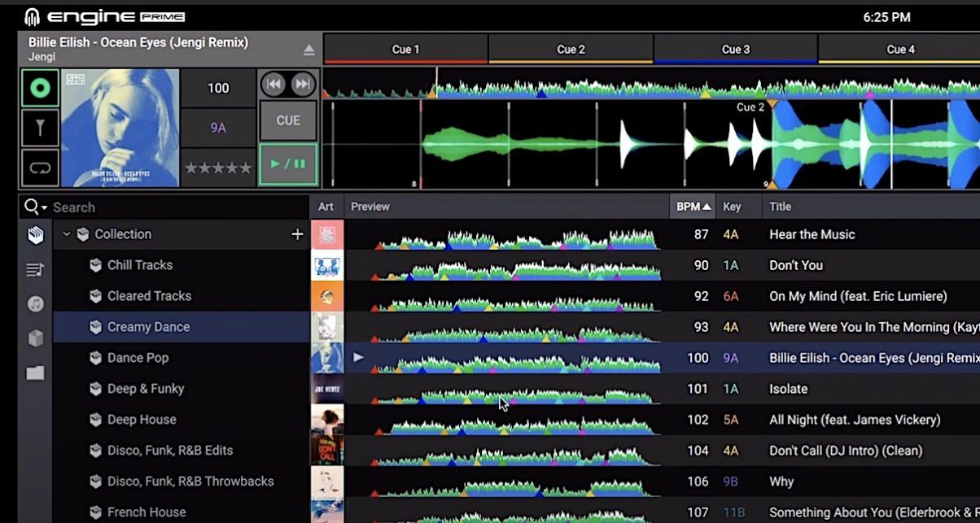Open the search magnifier dropdown
Viewport: 980px width, 523px height.
[x=36, y=207]
